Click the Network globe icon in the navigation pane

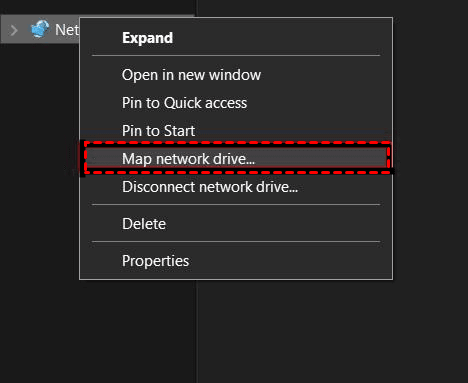tap(40, 29)
